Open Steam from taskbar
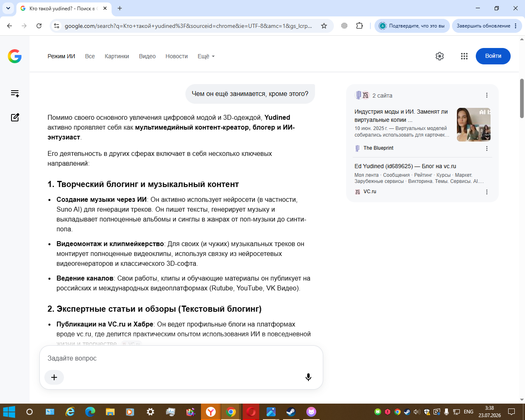525x420 pixels. tap(291, 412)
